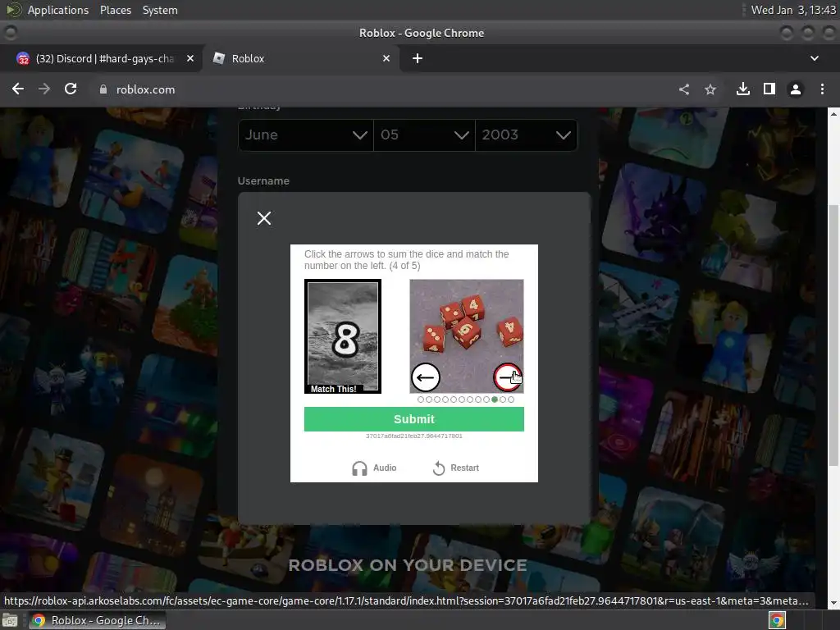Click the site lock icon
Image resolution: width=840 pixels, height=630 pixels.
[x=103, y=89]
